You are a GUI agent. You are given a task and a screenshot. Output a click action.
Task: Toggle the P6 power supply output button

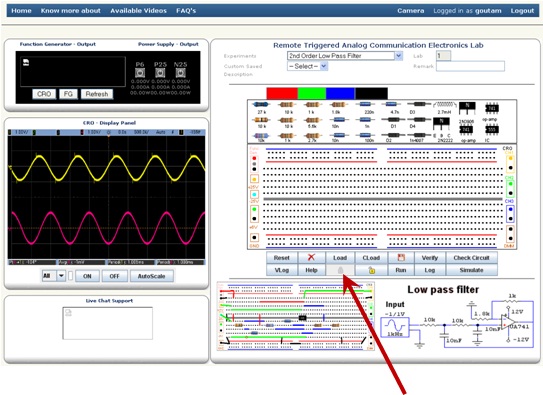click(140, 73)
